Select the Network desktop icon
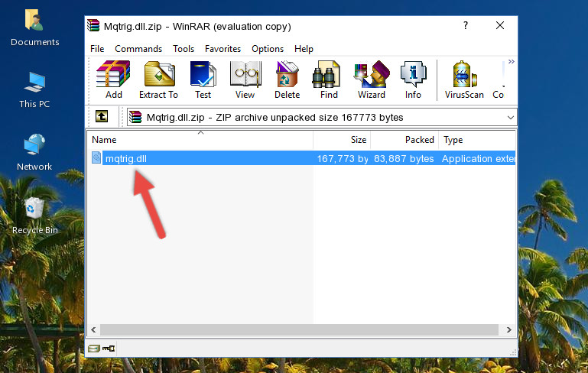 (34, 152)
